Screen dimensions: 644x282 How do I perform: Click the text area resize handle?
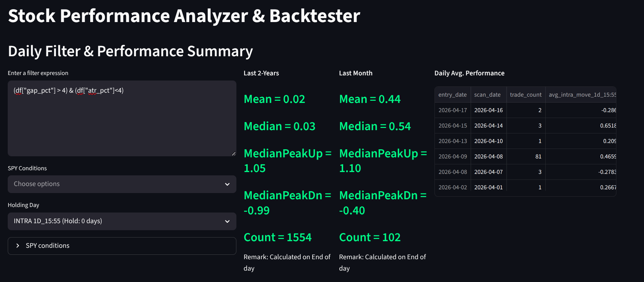(233, 154)
